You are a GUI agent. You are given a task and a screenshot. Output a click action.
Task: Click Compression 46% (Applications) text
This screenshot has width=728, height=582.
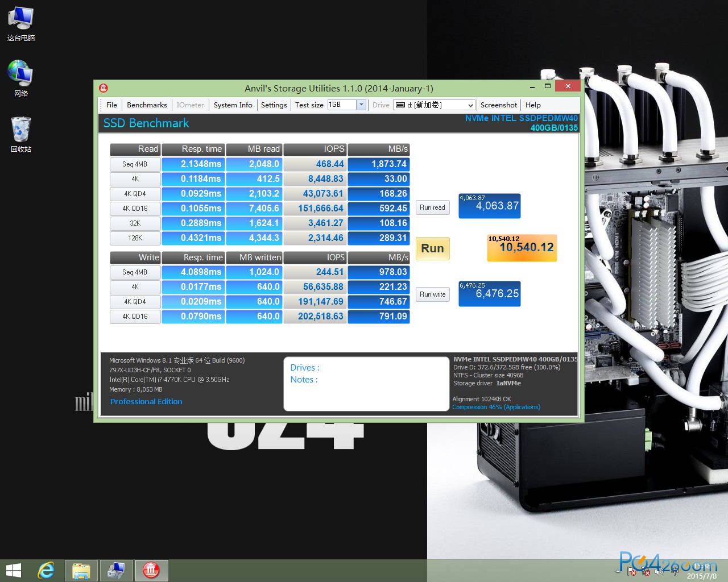[x=496, y=407]
